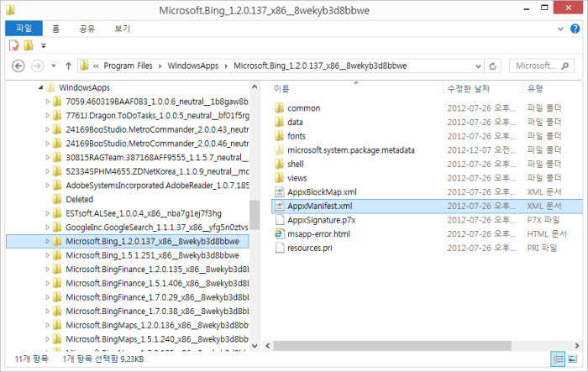Screen dimensions: 588x372
Task: Click tree pane scroll up arrow
Action: pos(255,87)
